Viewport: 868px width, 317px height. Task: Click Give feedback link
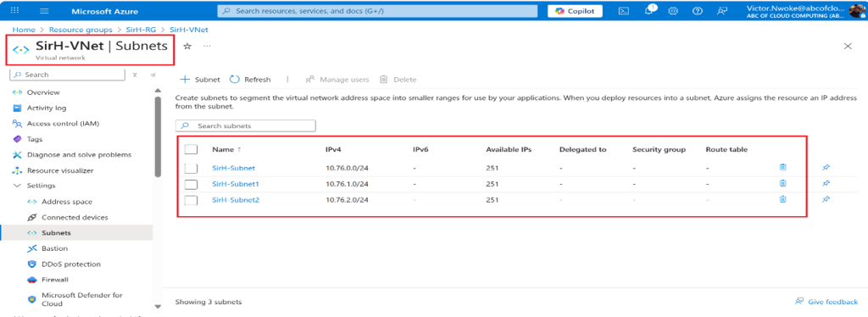point(826,302)
